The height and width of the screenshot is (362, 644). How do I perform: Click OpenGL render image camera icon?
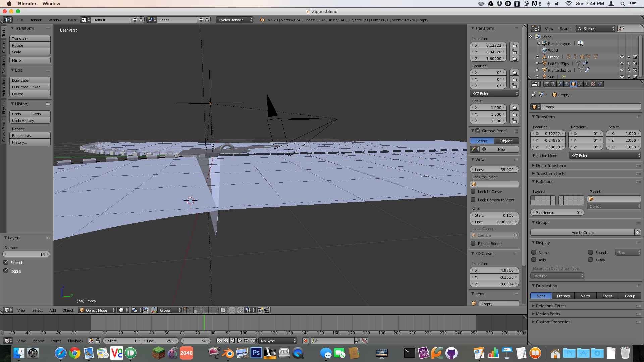[260, 310]
